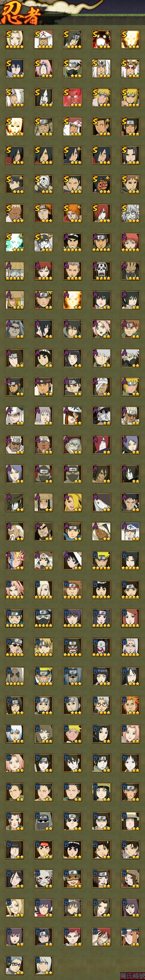
Task: Pick blonde Deidara with hair over eye
Action: 72,502
